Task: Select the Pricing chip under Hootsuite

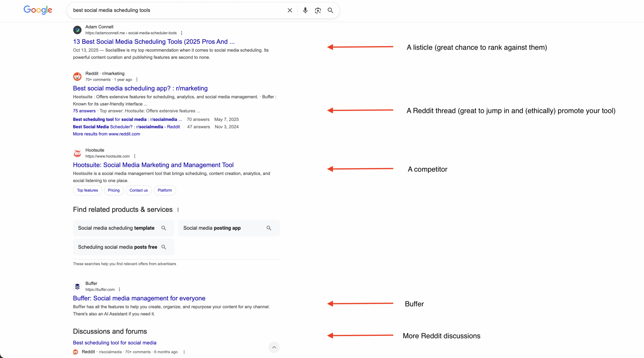Action: point(113,190)
